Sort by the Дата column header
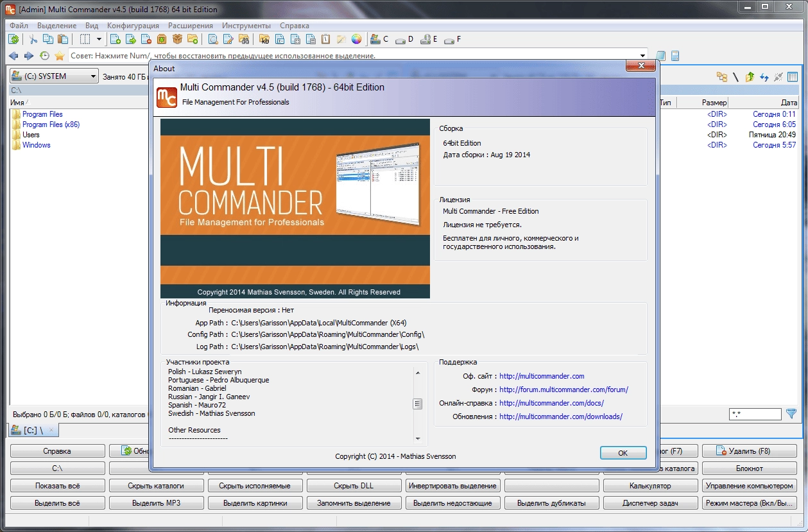 pos(764,103)
